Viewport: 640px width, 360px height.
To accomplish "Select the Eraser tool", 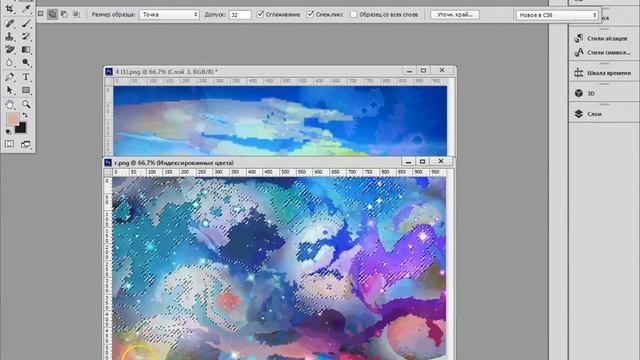I will 9,49.
